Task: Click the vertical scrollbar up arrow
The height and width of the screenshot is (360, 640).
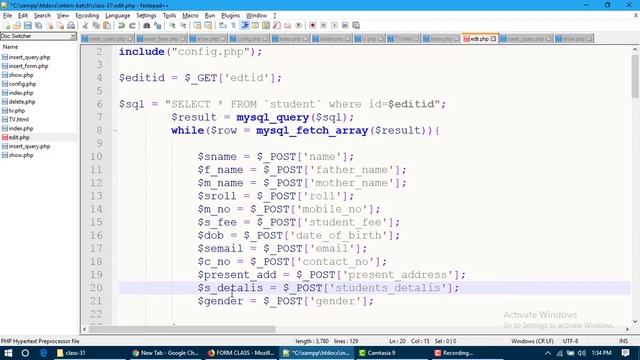Action: (635, 50)
